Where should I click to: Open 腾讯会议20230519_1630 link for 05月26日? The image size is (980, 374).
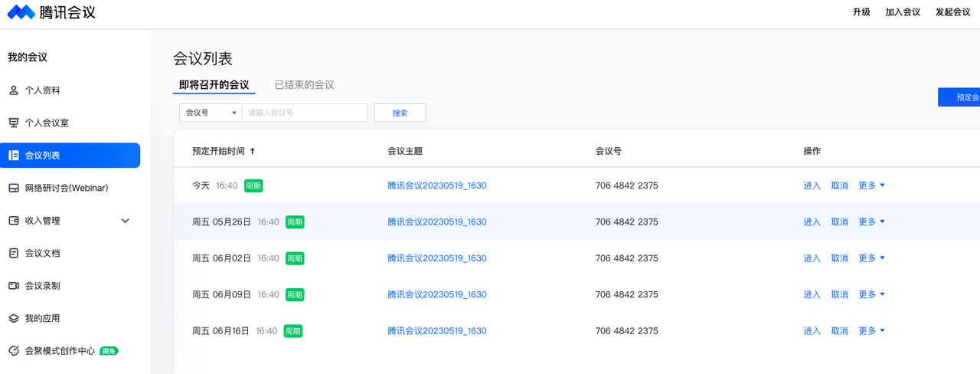click(x=436, y=222)
